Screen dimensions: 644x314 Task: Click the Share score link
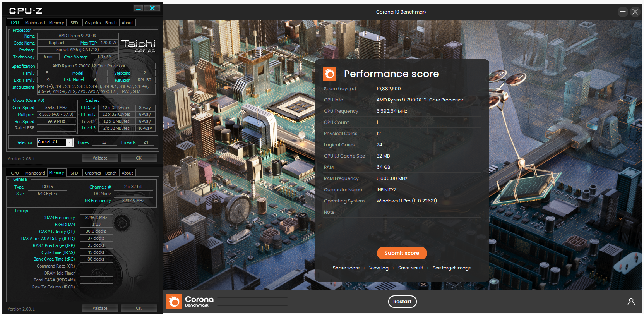point(346,268)
